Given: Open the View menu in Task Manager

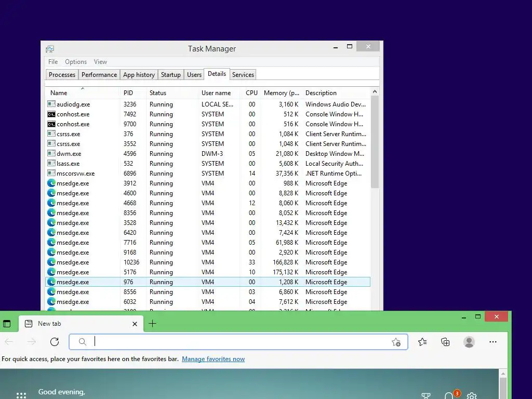Looking at the screenshot, I should click(100, 62).
